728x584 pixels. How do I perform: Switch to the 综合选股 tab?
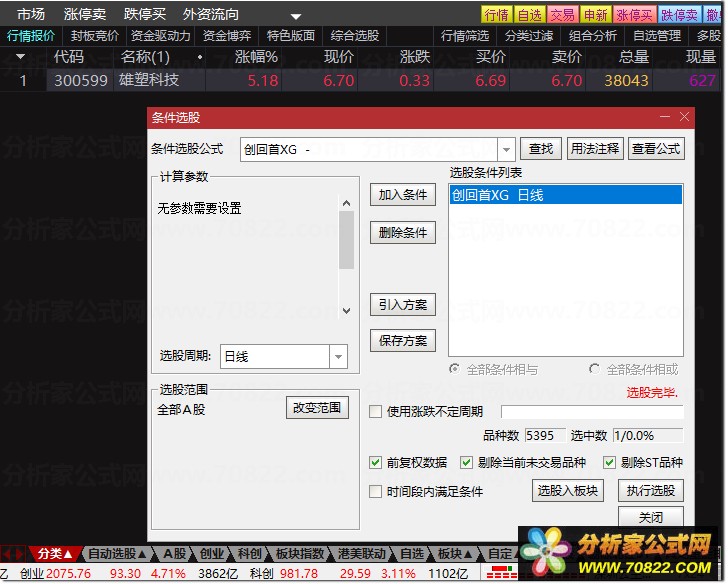355,36
